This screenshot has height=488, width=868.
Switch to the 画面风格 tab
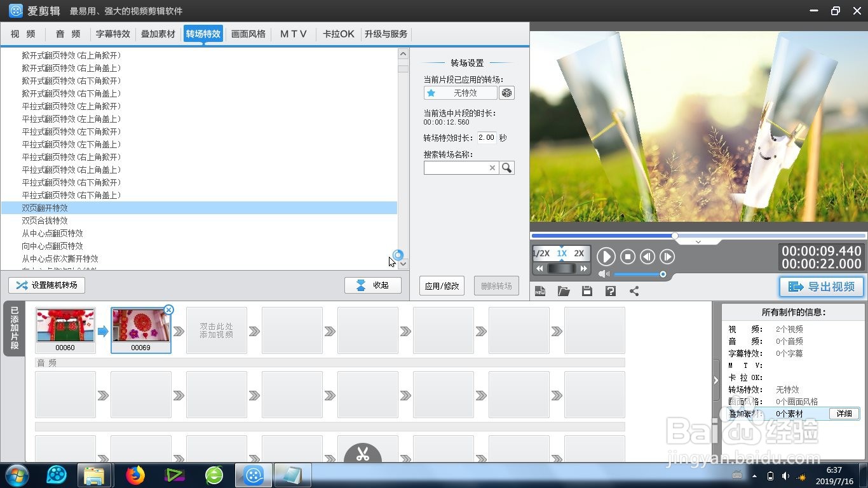(248, 34)
